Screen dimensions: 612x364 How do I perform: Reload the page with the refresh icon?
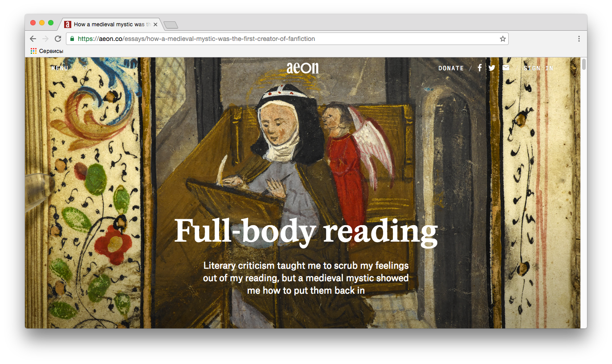point(58,39)
